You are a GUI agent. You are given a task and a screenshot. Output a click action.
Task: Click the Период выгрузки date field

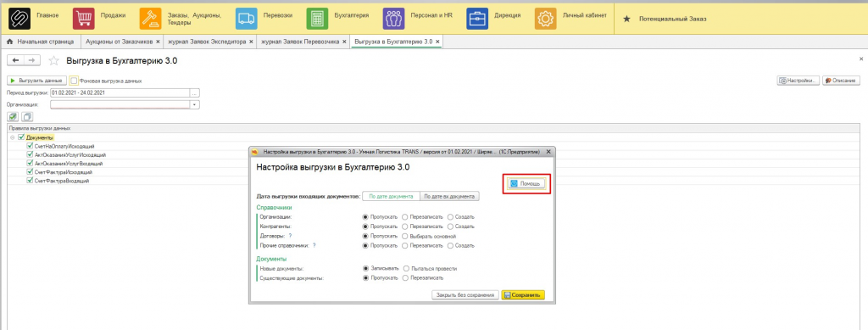click(120, 92)
